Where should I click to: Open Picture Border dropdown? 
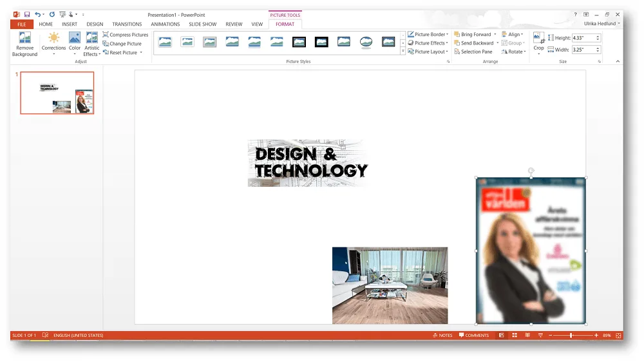pos(428,35)
